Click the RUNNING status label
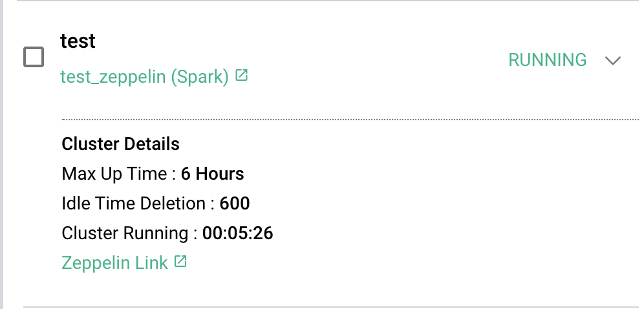The height and width of the screenshot is (309, 644). click(547, 60)
